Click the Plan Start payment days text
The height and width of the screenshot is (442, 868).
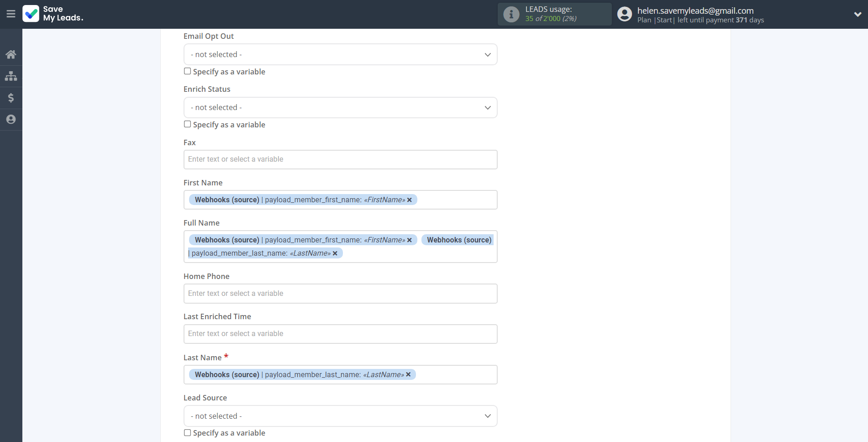coord(700,20)
